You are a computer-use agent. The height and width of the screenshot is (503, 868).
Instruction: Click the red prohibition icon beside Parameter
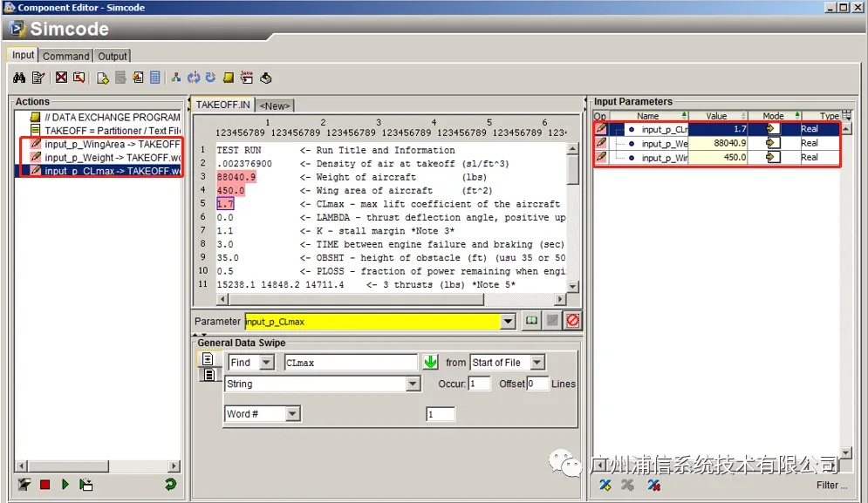572,321
